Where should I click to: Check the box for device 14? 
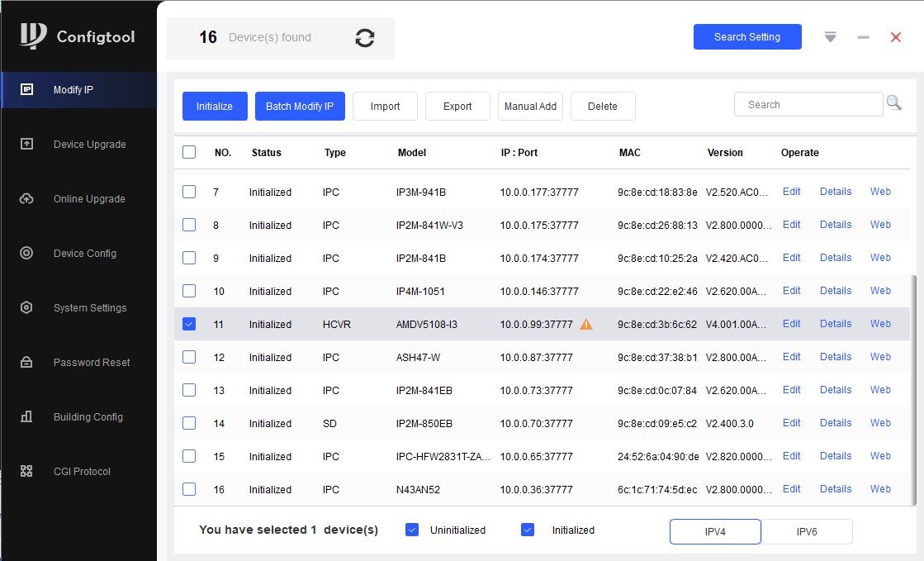pos(189,423)
